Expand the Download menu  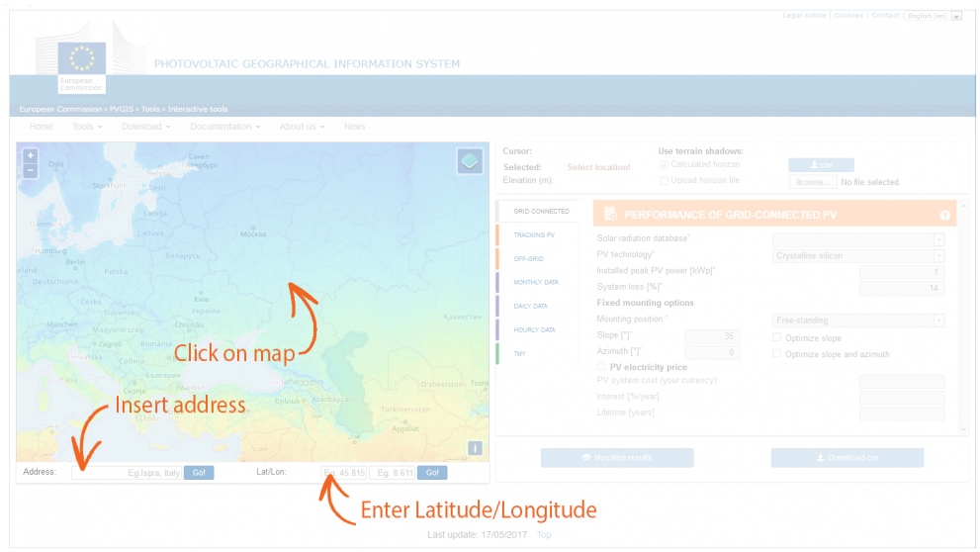(x=145, y=127)
